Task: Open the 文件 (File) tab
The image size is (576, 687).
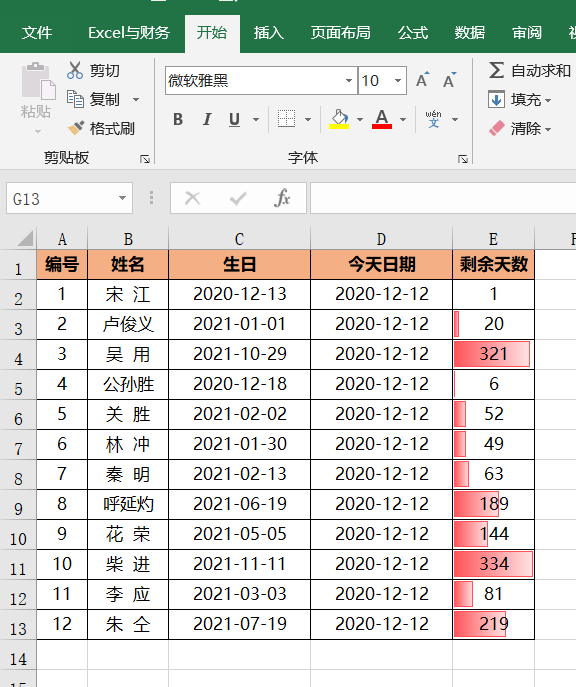Action: pos(37,33)
